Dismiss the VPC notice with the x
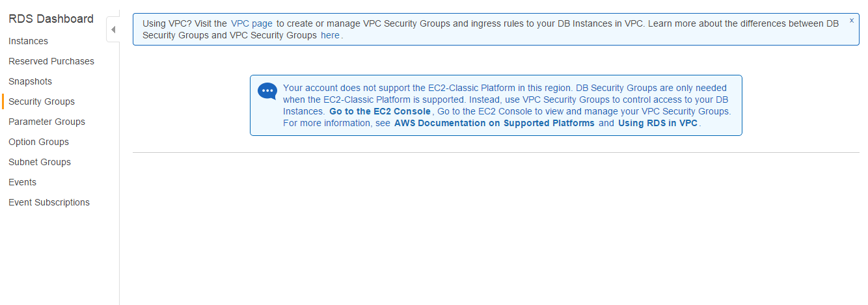Screen dimensions: 868x305 (x=852, y=20)
